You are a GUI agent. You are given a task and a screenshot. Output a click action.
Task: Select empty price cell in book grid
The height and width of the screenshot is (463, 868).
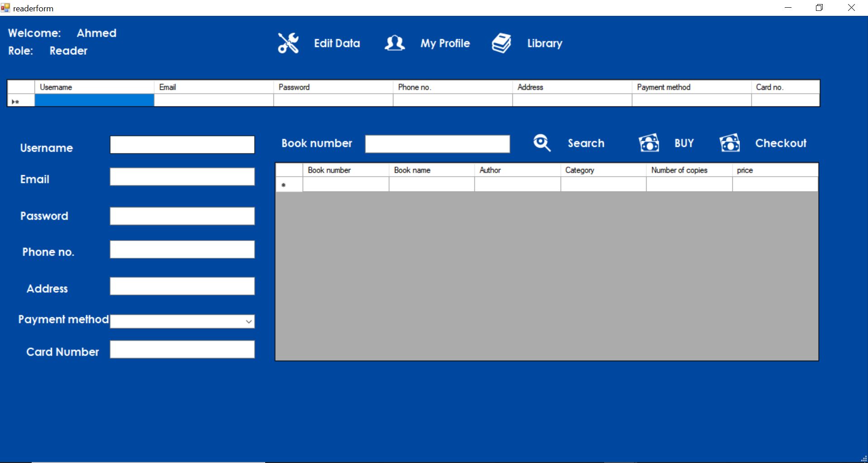775,184
